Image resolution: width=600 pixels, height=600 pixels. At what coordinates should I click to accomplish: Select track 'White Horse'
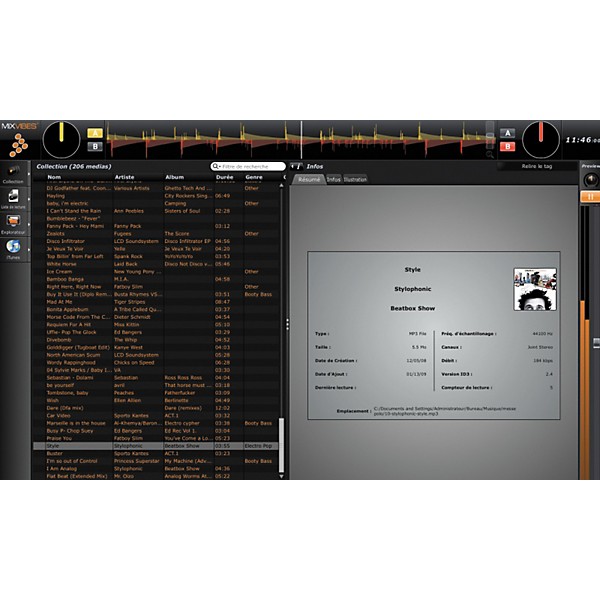coord(156,264)
